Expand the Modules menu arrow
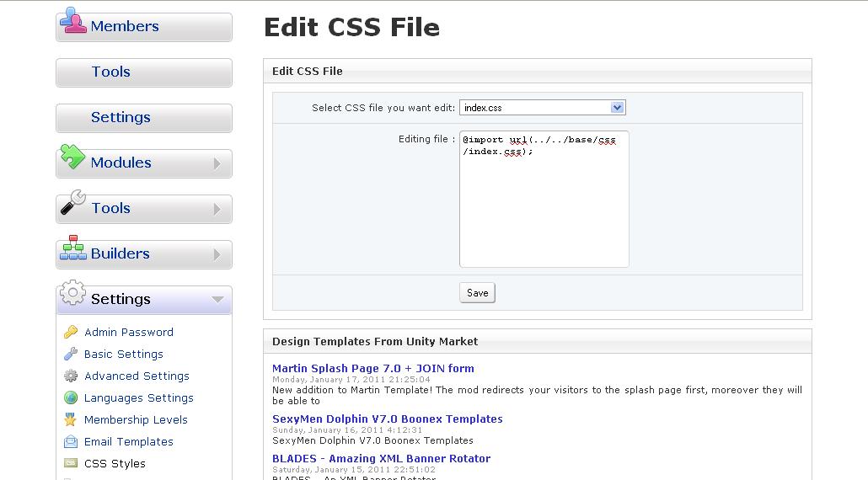The width and height of the screenshot is (868, 480). [x=217, y=163]
